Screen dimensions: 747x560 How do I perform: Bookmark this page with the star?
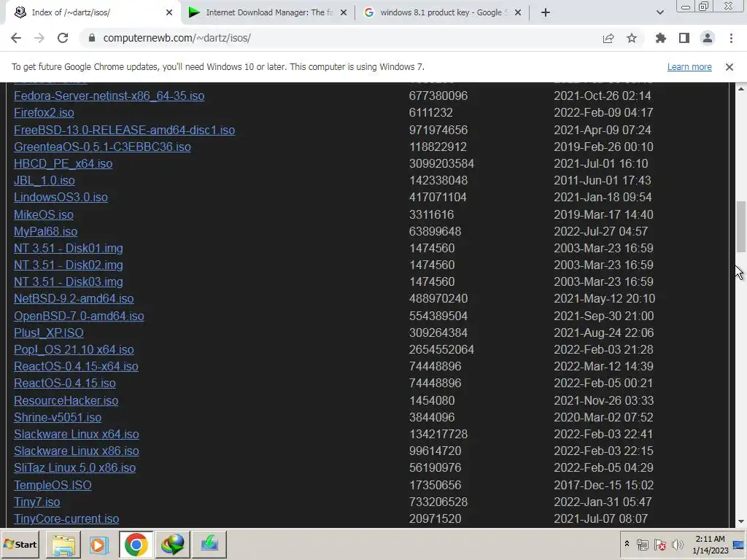tap(632, 38)
